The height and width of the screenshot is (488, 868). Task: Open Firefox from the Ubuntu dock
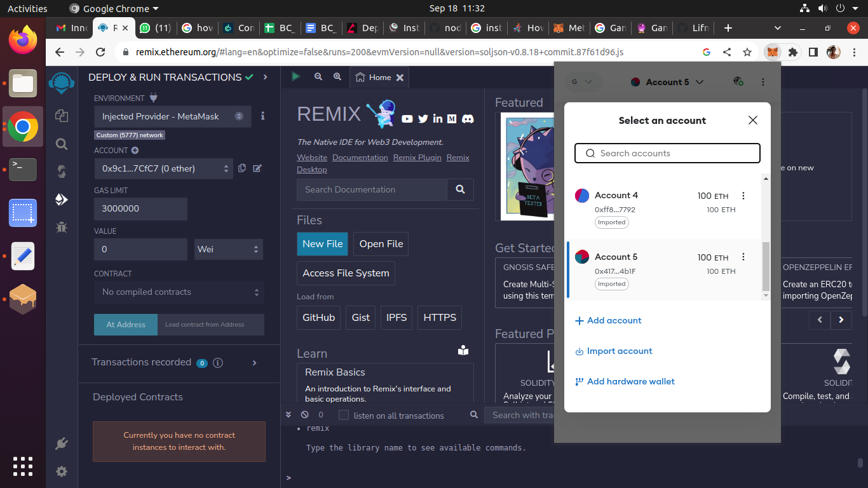[23, 41]
